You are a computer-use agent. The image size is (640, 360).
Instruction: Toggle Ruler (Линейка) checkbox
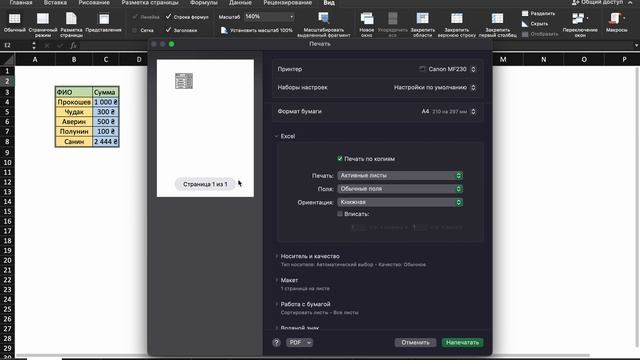click(x=135, y=17)
